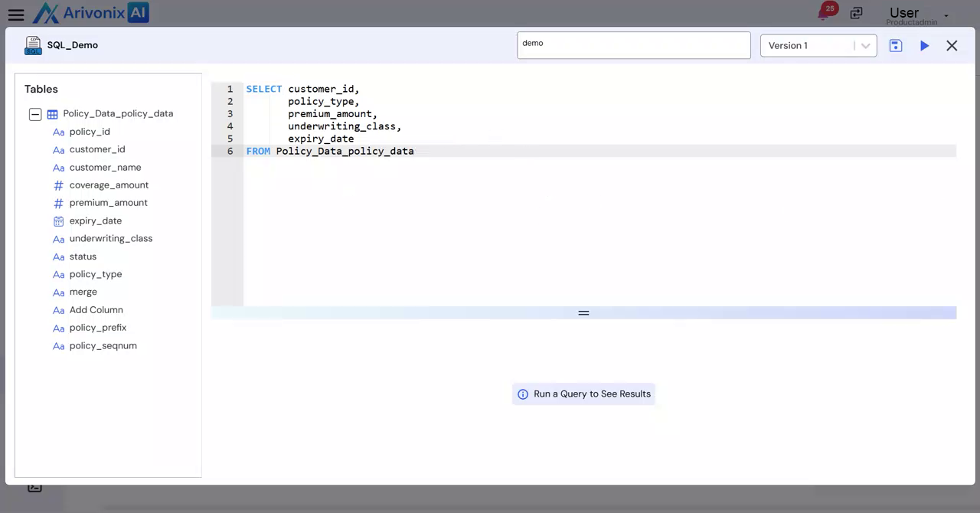Click the expiry_date calendar type icon
This screenshot has height=513, width=980.
58,221
